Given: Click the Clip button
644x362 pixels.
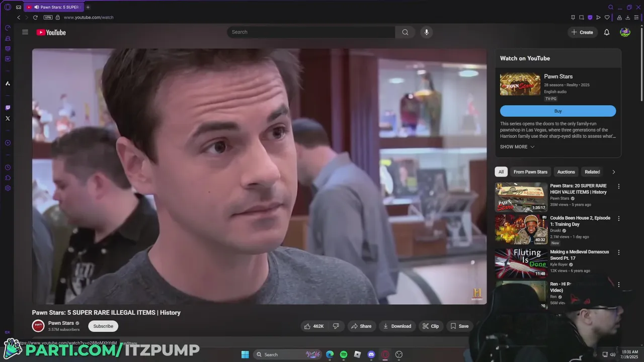Looking at the screenshot, I should [x=431, y=326].
